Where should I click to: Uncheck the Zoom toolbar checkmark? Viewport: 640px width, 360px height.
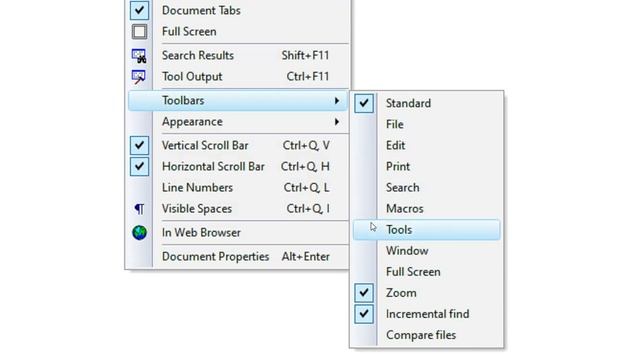pyautogui.click(x=364, y=293)
